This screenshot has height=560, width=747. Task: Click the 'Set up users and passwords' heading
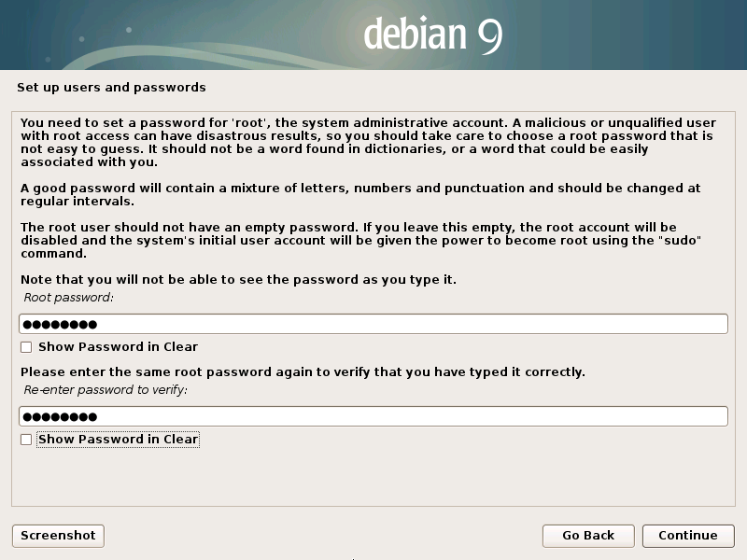[111, 88]
